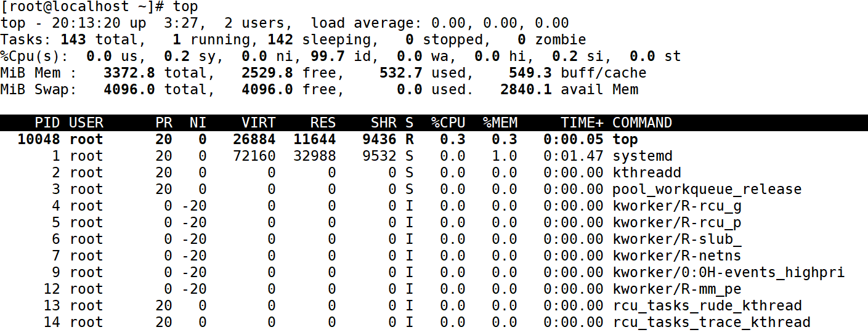Click the 532.7 used memory value
Screen dimensions: 868x335
coord(401,73)
